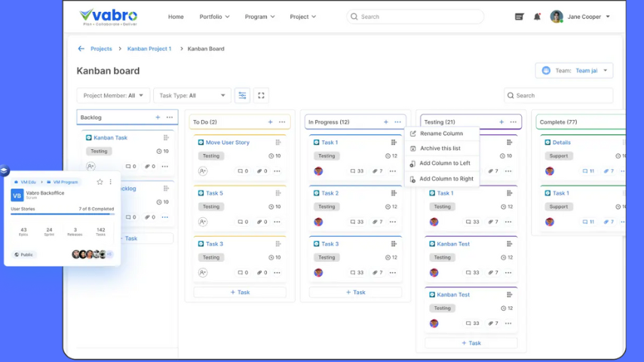Open more options on Task 5 card

(x=278, y=222)
